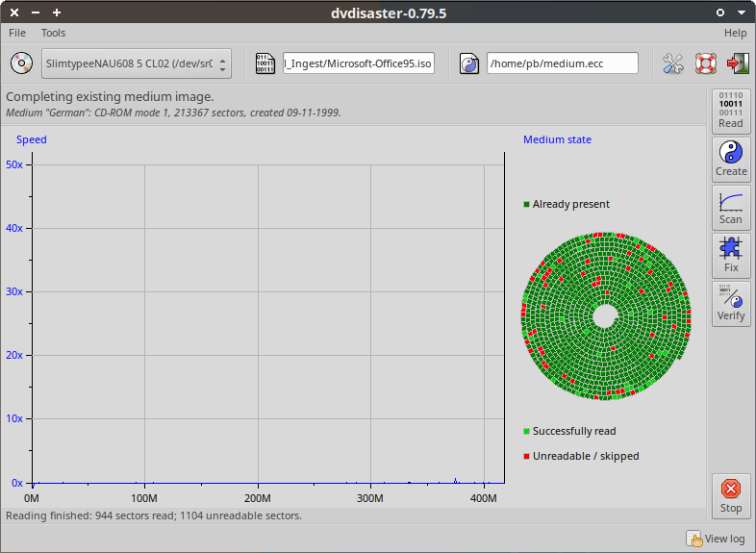Click the quit door icon

738,63
